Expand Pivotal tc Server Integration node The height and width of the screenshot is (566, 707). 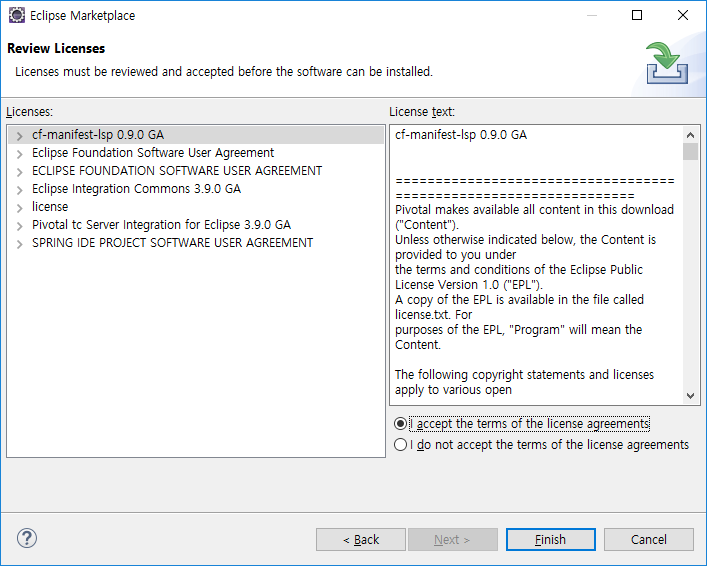pos(19,226)
